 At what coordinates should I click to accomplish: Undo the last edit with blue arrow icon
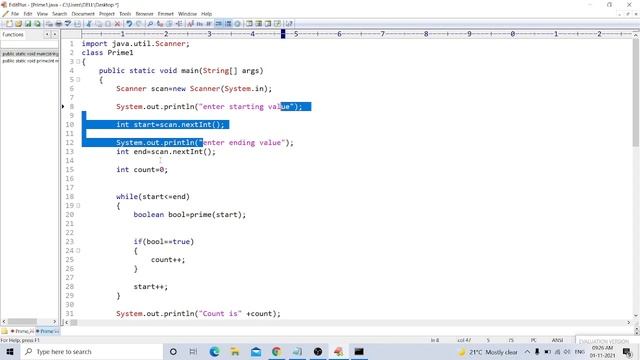click(x=129, y=24)
